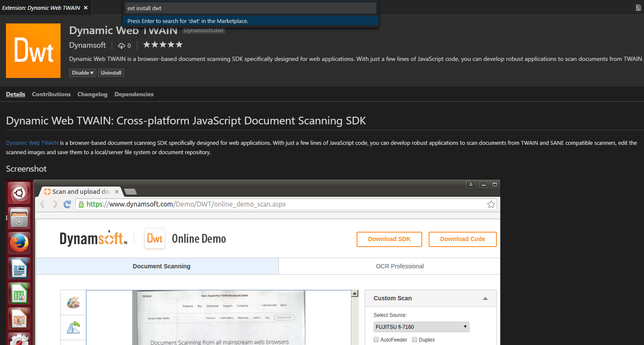Screen dimensions: 644x345
Task: Open the Contributions tab
Action: pos(51,94)
